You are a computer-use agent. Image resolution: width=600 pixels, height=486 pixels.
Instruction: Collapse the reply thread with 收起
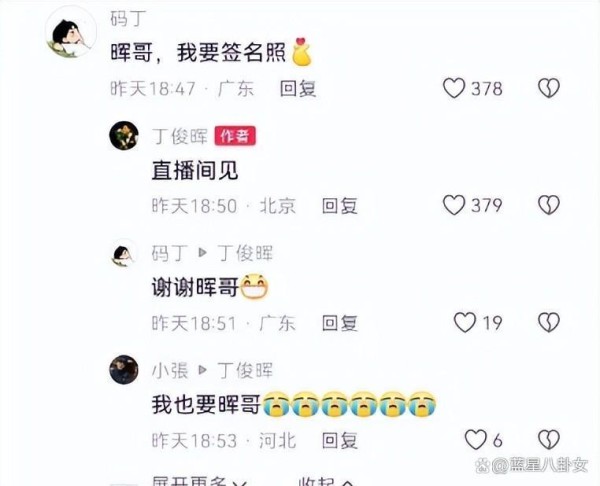click(x=325, y=481)
